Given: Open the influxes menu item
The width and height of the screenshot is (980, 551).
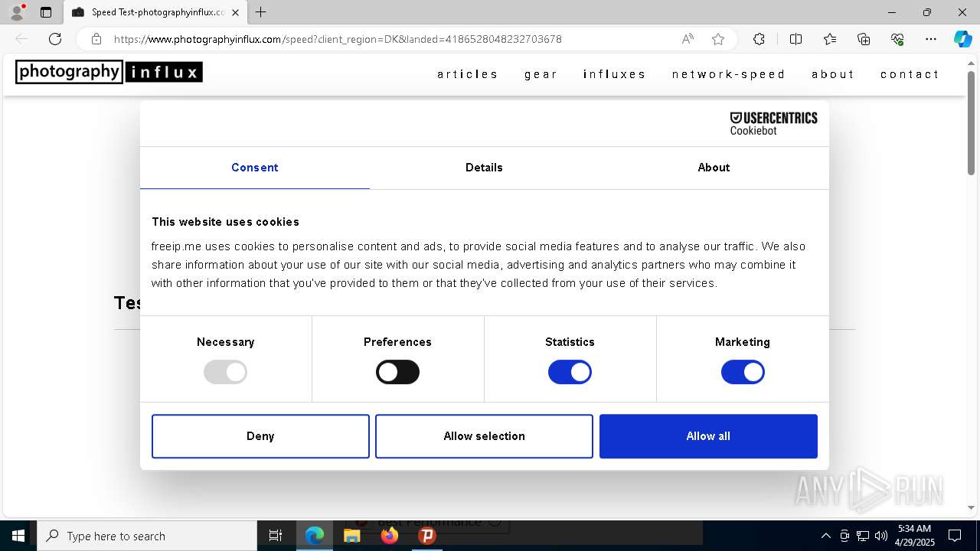Looking at the screenshot, I should (x=615, y=74).
